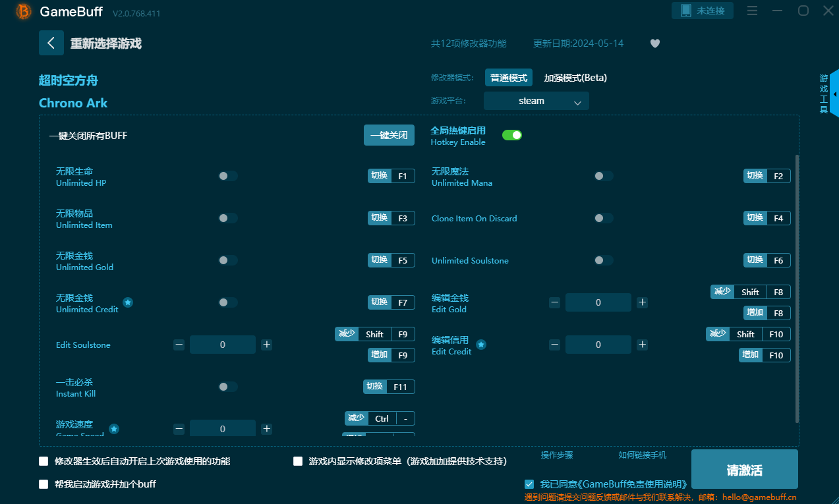The height and width of the screenshot is (504, 839).
Task: Check auto-enable last used functions checkbox
Action: (x=43, y=461)
